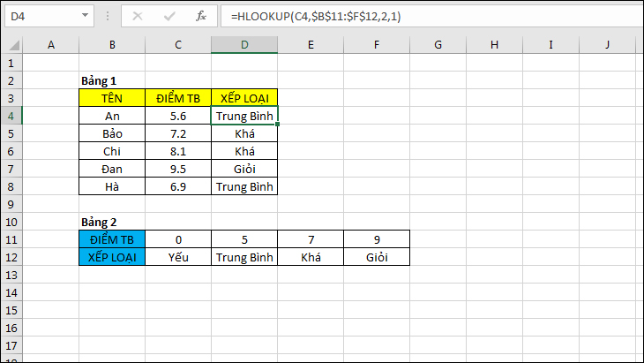Image resolution: width=644 pixels, height=363 pixels.
Task: Select the blue ĐIỂM TB cell in Bảng 2
Action: (x=112, y=239)
